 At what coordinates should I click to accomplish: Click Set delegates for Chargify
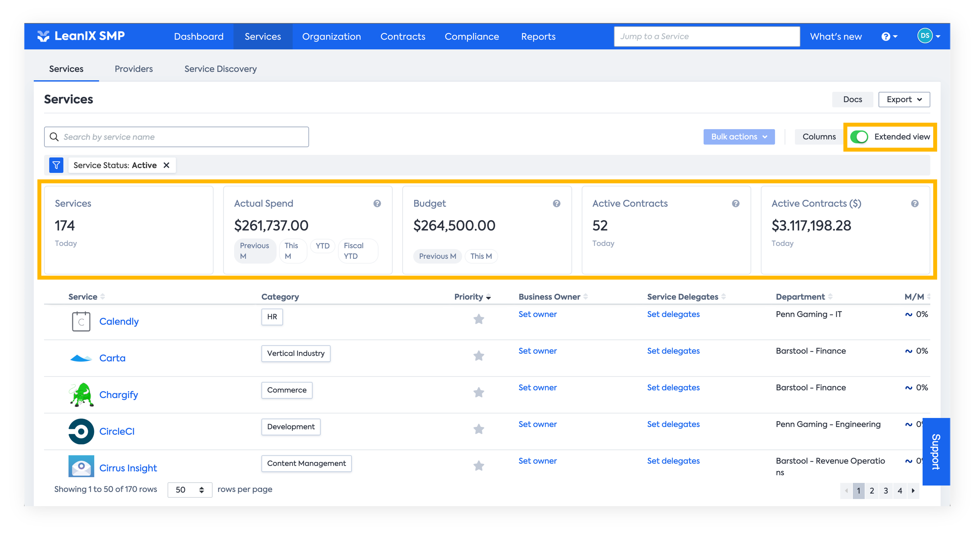tap(673, 387)
